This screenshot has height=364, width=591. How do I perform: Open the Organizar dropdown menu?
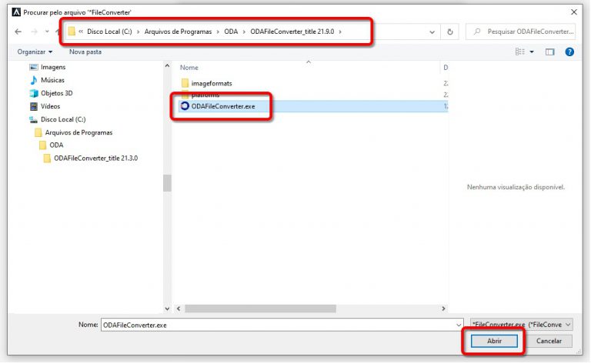tap(35, 52)
